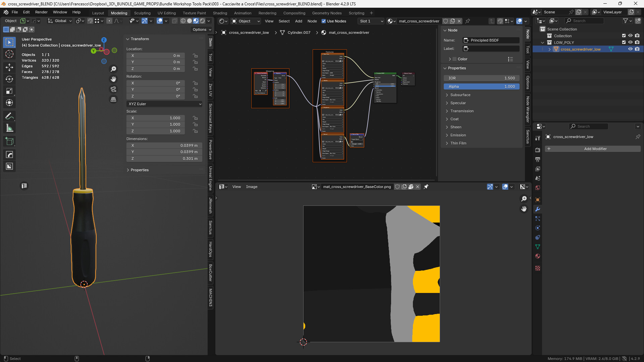The width and height of the screenshot is (644, 362).
Task: Pin the image in the image editor
Action: tap(426, 187)
